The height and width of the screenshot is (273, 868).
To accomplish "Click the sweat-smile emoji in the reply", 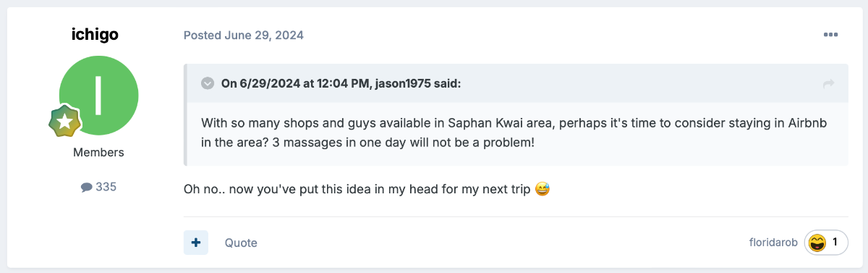I will (x=542, y=190).
